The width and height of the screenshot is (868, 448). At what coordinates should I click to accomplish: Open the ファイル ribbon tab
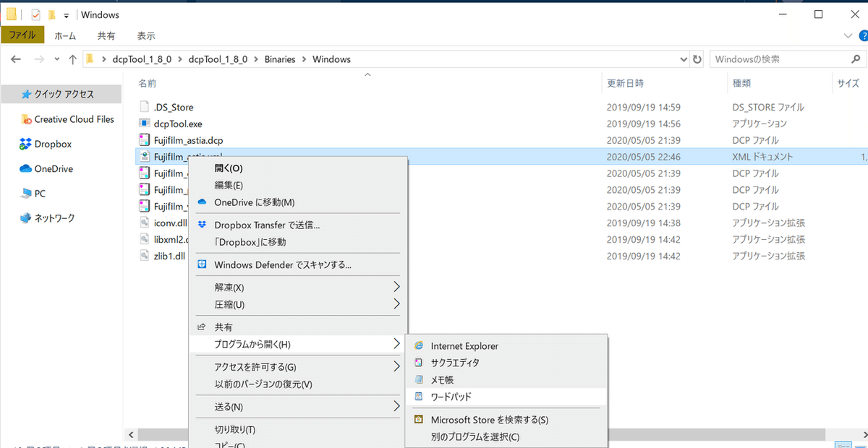pyautogui.click(x=22, y=35)
